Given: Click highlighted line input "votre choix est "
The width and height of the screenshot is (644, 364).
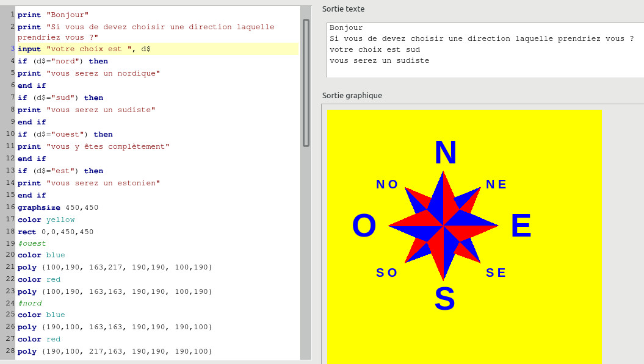Looking at the screenshot, I should [157, 49].
